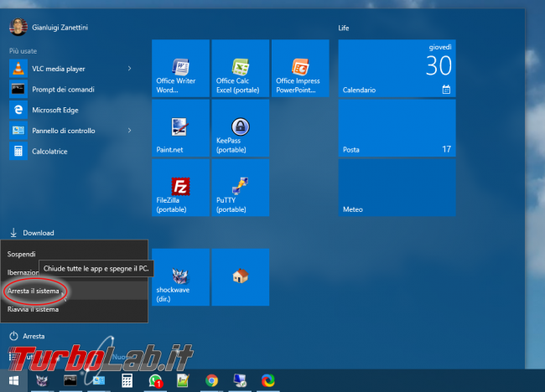Launch the Paint.net tile
The width and height of the screenshot is (545, 392).
pyautogui.click(x=181, y=128)
